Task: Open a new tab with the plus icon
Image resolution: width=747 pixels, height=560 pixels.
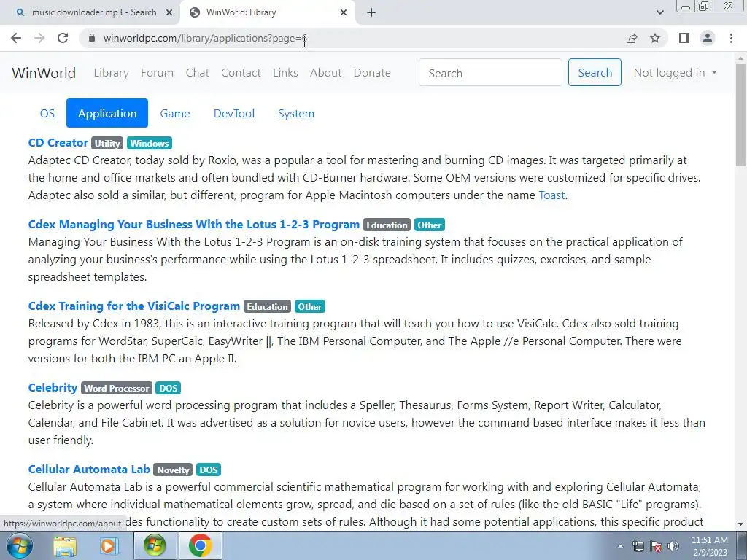Action: tap(371, 12)
